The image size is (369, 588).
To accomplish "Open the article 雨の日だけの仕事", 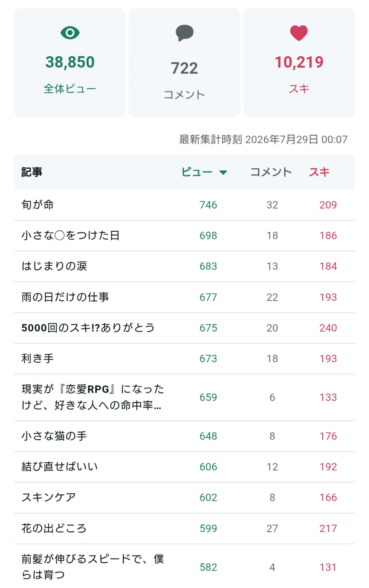I will [65, 297].
